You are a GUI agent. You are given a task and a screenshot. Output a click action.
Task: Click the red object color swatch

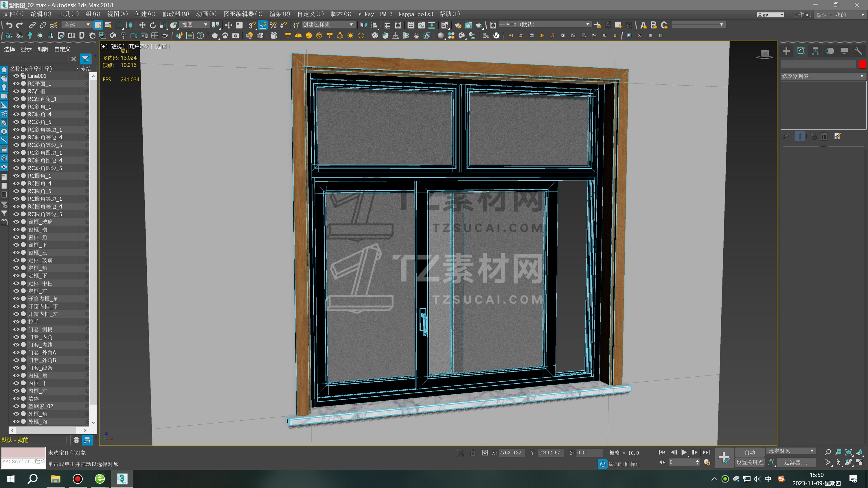point(862,64)
